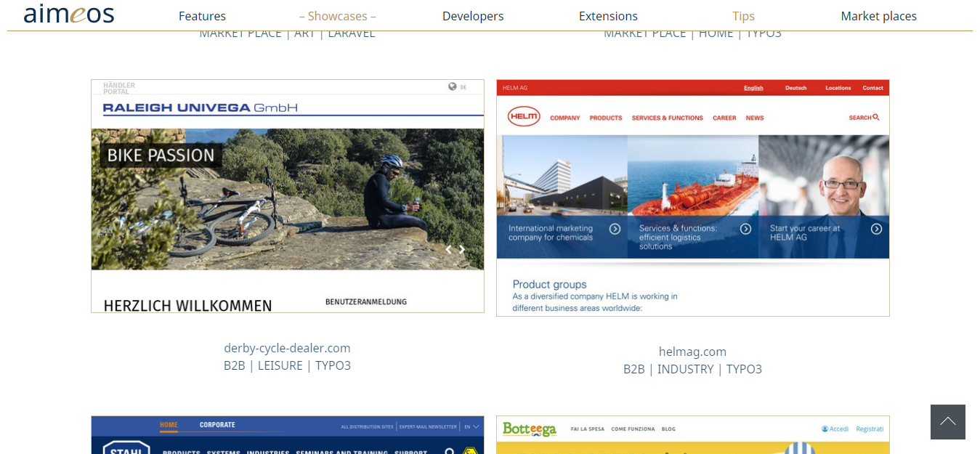The height and width of the screenshot is (454, 980).
Task: Click Registrati in the Botteega screenshot
Action: point(870,429)
